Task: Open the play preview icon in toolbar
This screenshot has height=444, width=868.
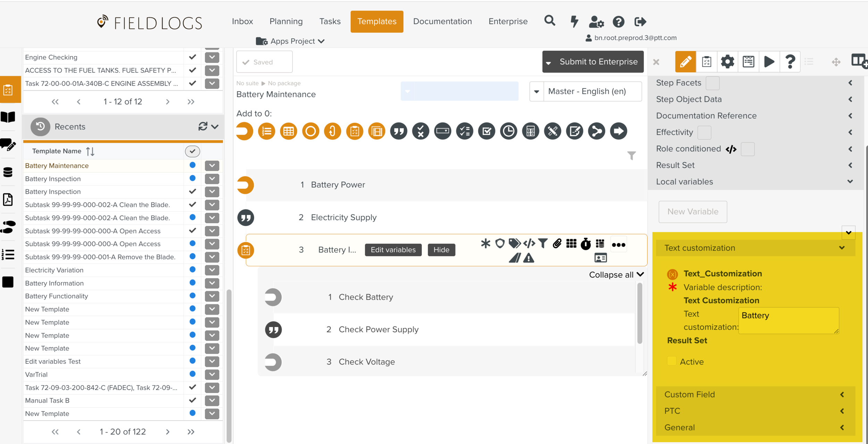Action: (769, 62)
